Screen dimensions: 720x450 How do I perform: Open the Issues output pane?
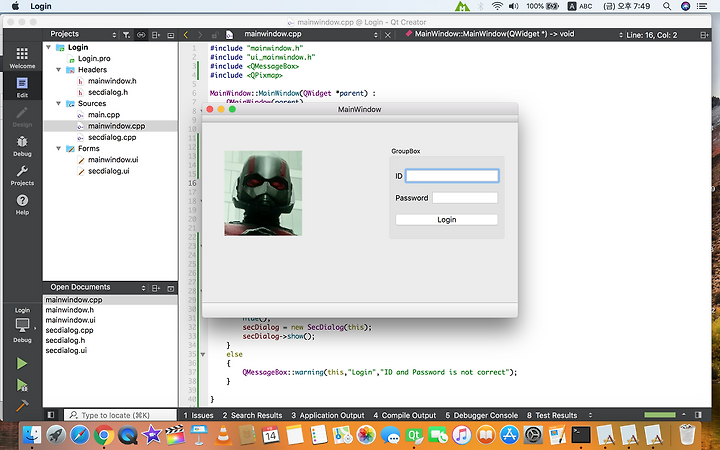click(x=198, y=415)
